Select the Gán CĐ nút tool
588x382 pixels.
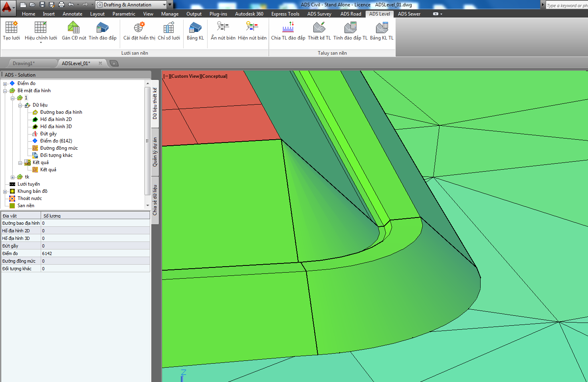[74, 31]
